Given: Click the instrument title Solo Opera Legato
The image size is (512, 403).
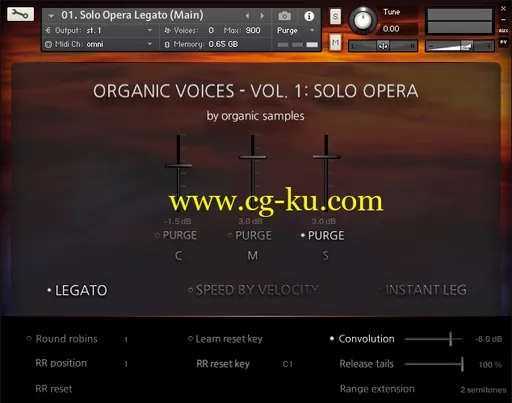Looking at the screenshot, I should click(132, 15).
